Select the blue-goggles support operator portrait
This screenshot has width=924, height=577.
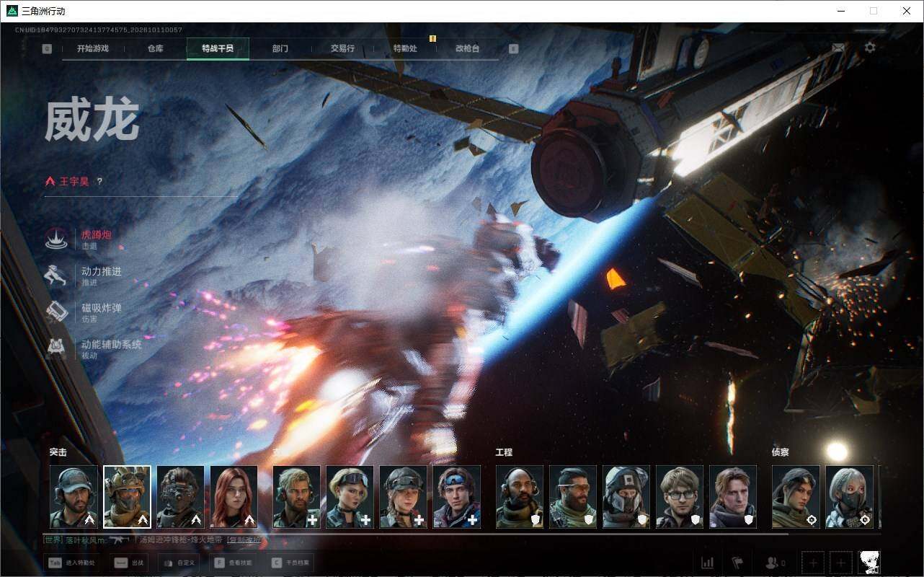click(456, 497)
